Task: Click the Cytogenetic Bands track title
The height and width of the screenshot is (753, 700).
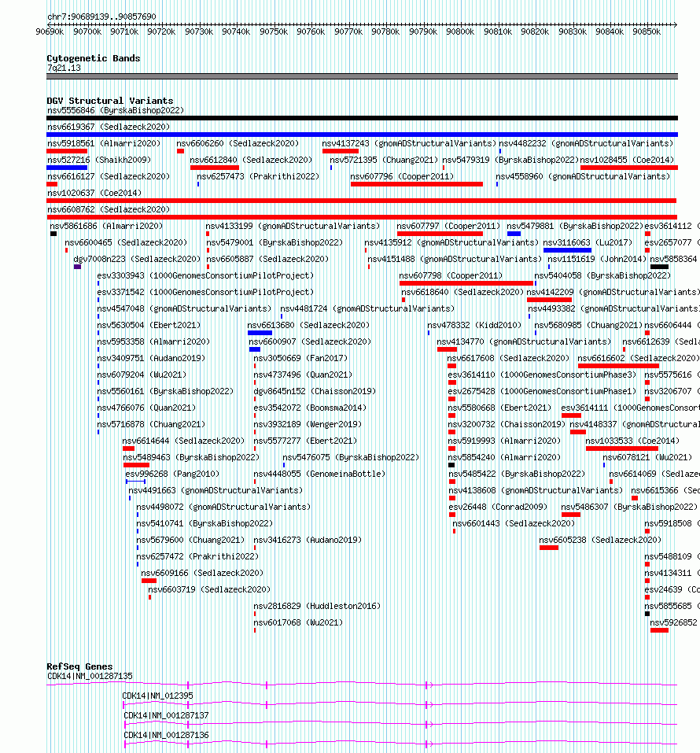Action: [x=94, y=58]
